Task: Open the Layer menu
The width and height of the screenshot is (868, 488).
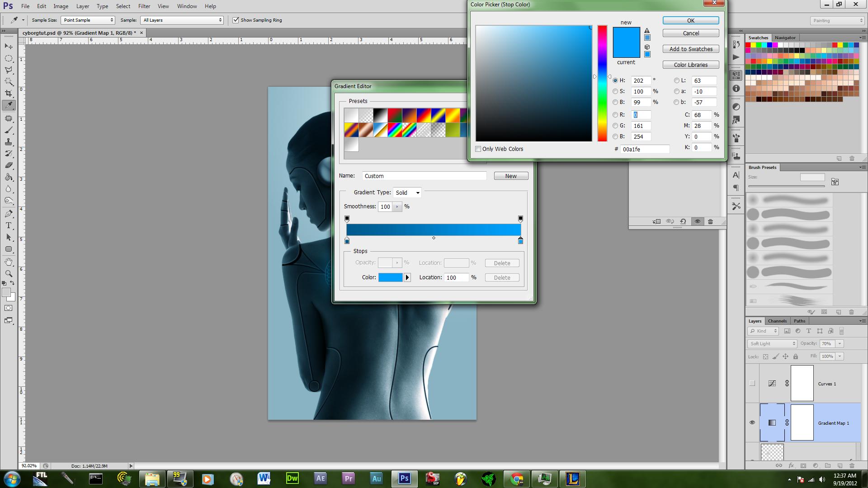Action: point(83,6)
